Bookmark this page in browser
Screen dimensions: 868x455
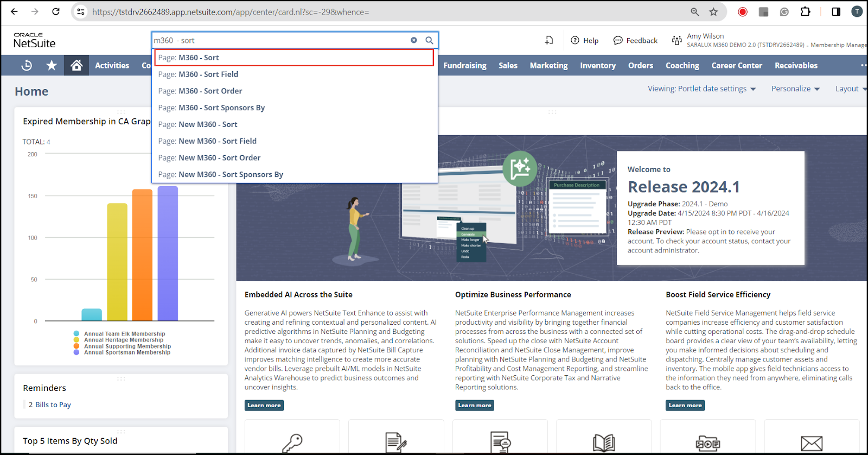coord(713,11)
